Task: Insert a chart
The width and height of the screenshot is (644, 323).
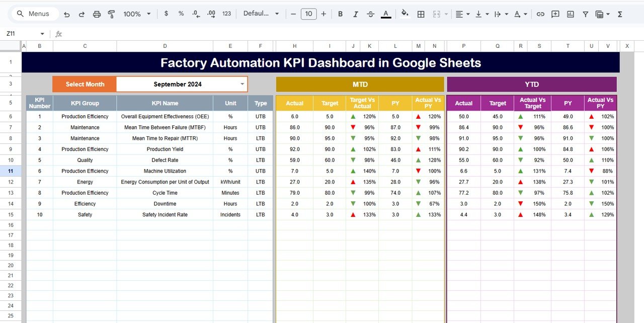Action: click(571, 14)
